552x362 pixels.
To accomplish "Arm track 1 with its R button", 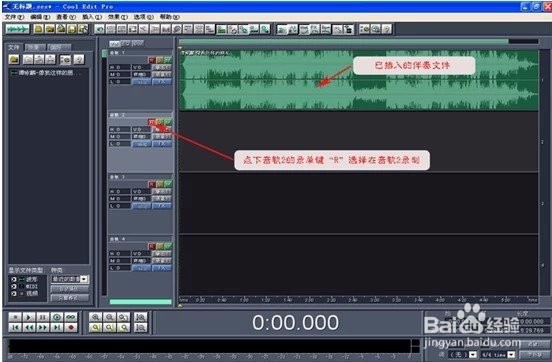I will pos(152,60).
